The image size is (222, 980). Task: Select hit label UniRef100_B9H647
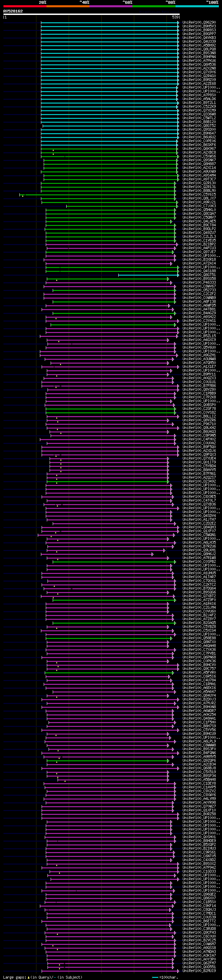tap(199, 133)
